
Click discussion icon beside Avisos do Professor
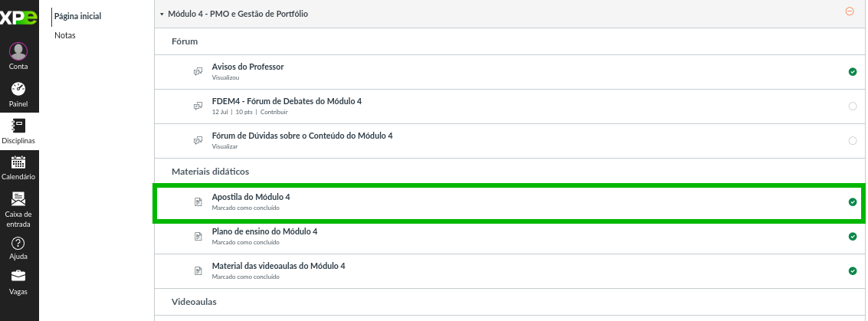[x=198, y=71]
